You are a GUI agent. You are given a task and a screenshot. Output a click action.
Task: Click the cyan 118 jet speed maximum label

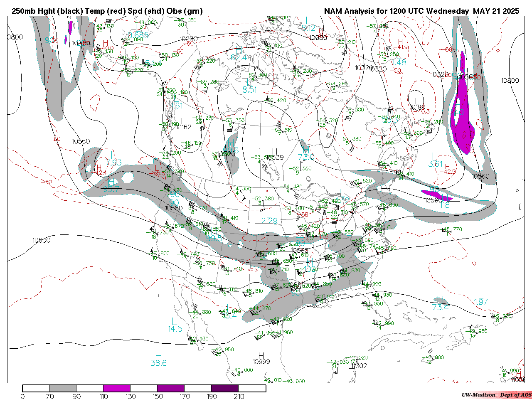tap(445, 205)
